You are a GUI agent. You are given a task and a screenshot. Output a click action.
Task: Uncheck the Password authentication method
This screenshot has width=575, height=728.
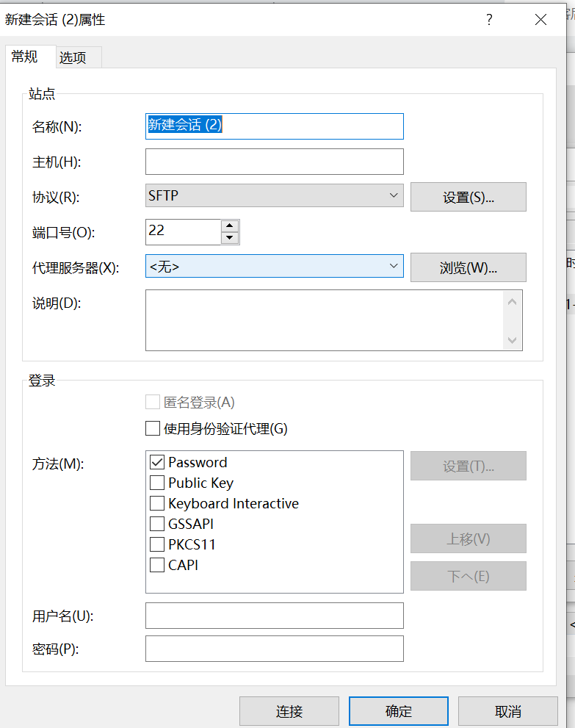point(155,462)
